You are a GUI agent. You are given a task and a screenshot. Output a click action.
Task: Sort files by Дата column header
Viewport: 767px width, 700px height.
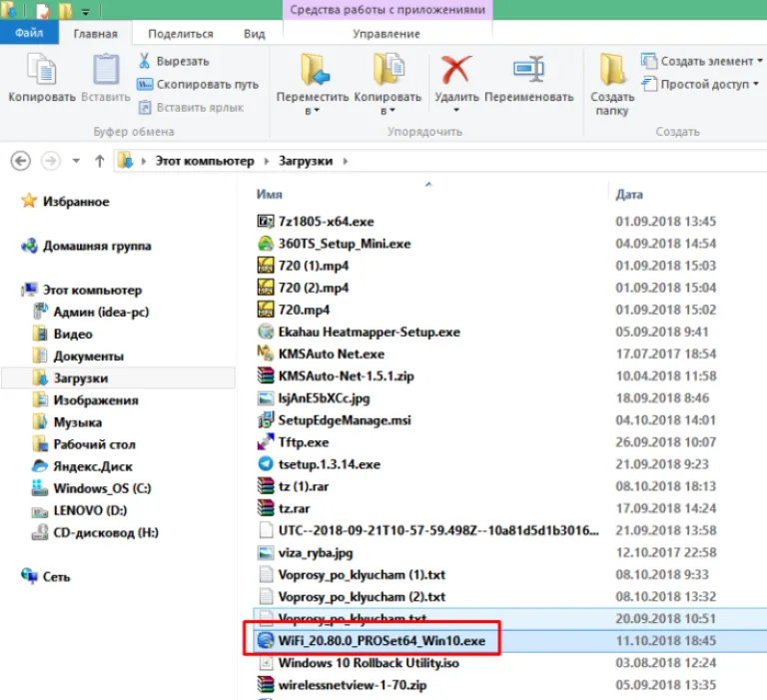(629, 194)
